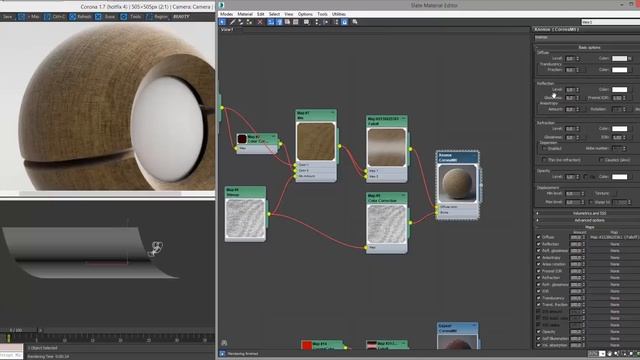Toggle the Reflection map checkbox
Screen dimensions: 640x360
(538, 244)
